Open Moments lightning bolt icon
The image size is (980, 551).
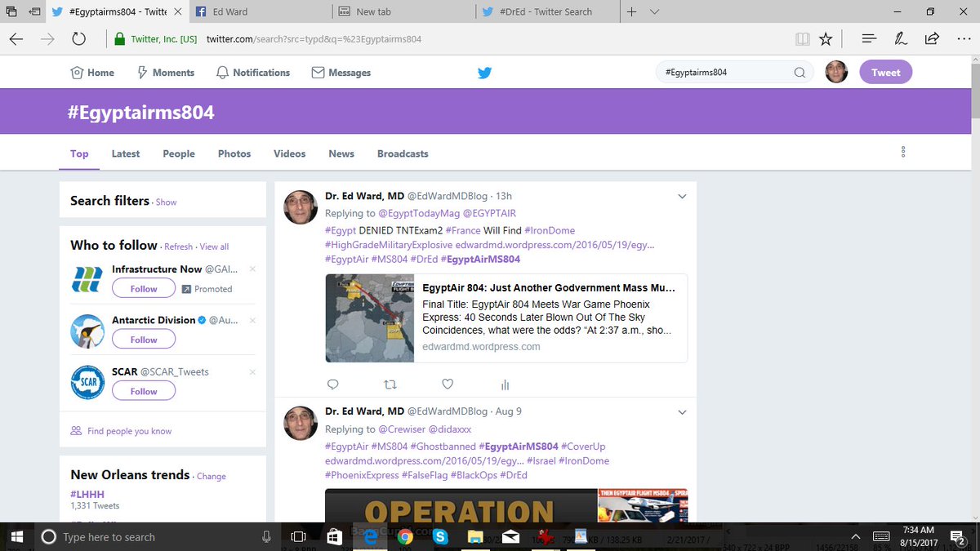coord(142,73)
